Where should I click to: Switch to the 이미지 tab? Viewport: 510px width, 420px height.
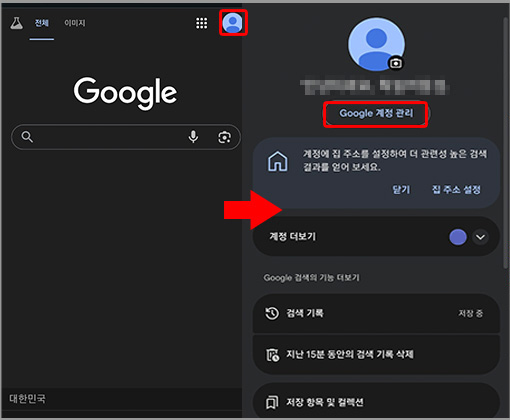tap(75, 23)
